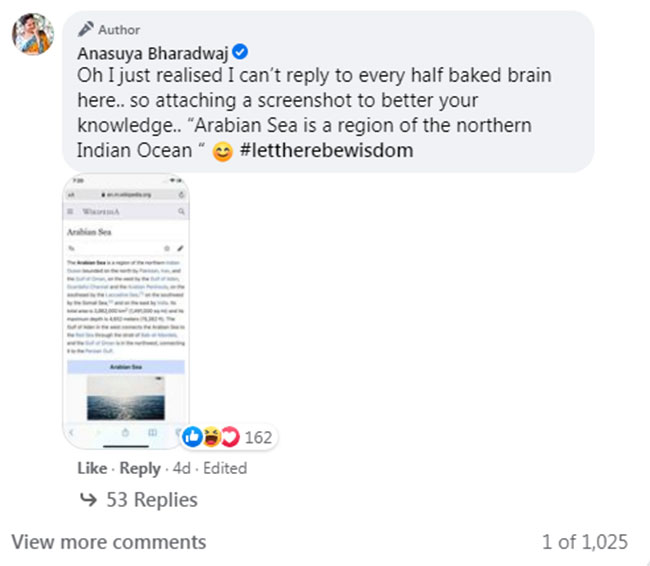Click the Author label text
The height and width of the screenshot is (566, 650).
[x=119, y=30]
